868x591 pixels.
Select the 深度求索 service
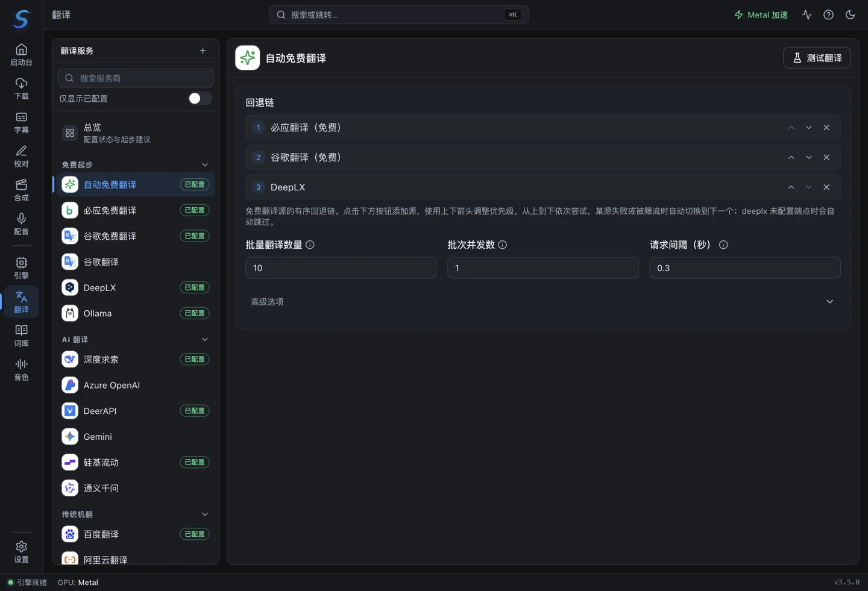(136, 359)
